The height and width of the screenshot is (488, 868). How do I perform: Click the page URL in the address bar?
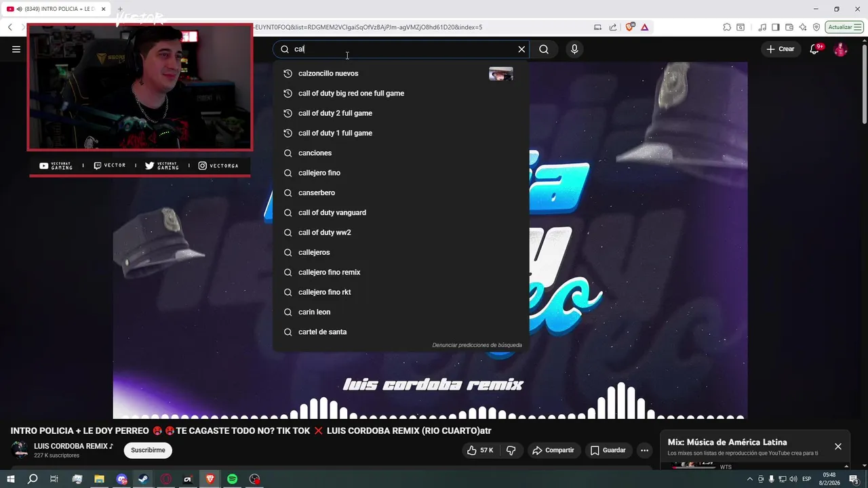(368, 27)
